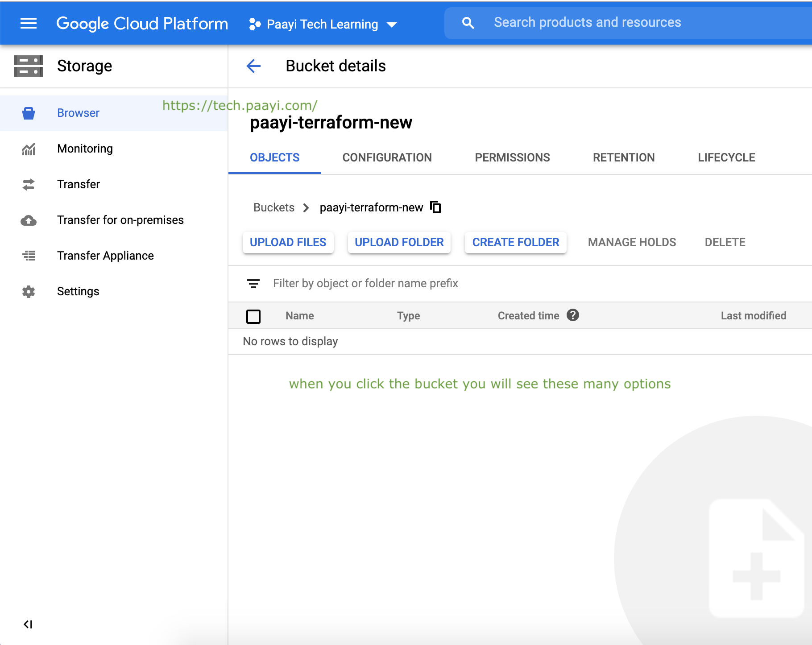Open the Paayi Tech Learning project dropdown

point(323,24)
